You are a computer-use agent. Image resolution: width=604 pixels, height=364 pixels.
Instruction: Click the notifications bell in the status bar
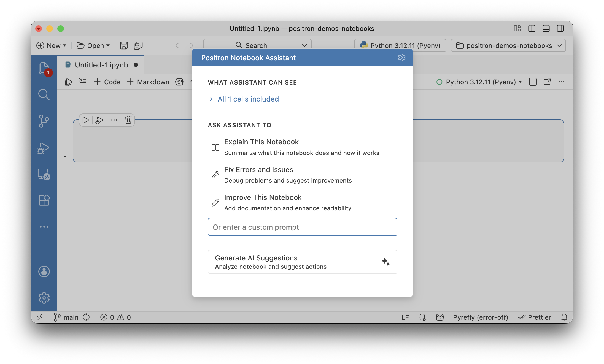point(564,317)
